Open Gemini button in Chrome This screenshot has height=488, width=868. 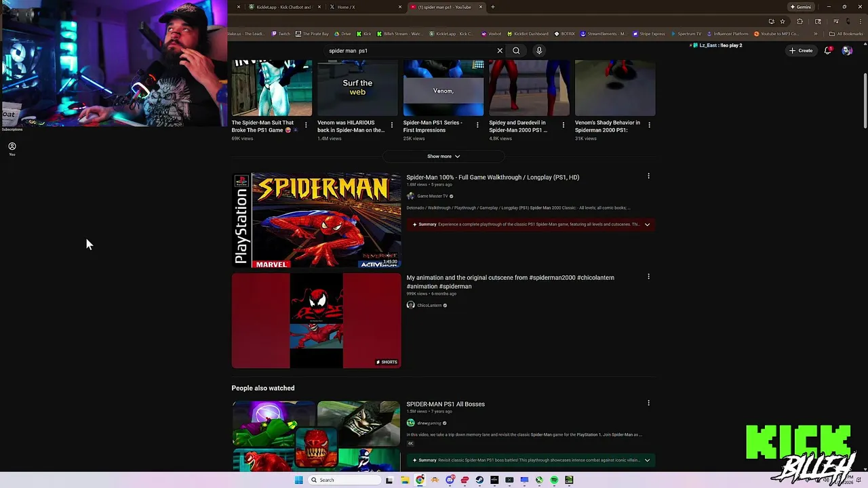pos(801,7)
